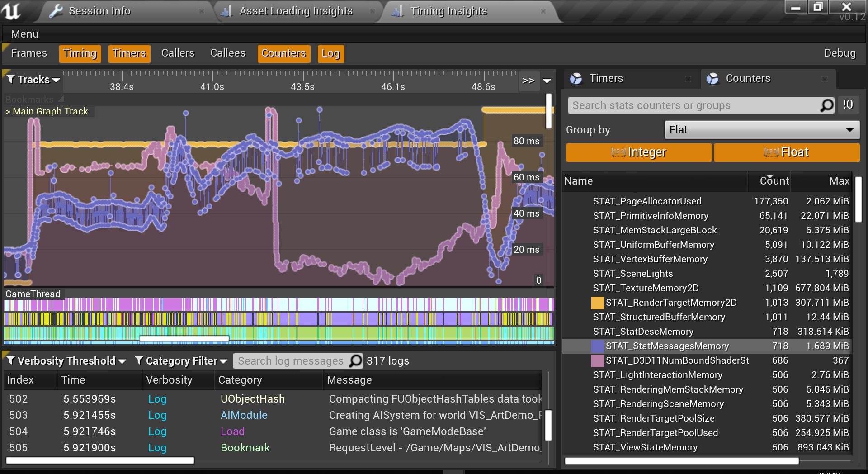Close the Timers panel tab
Viewport: 868px width, 474px height.
[x=688, y=79]
